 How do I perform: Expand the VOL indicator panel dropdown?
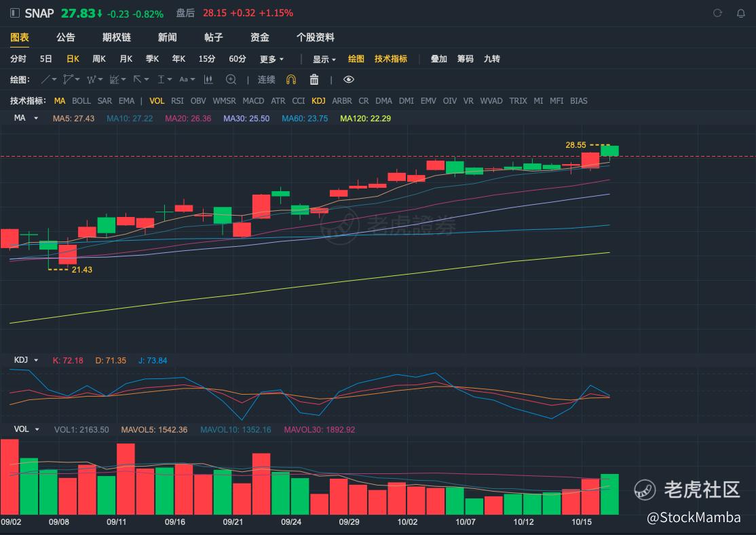[37, 429]
